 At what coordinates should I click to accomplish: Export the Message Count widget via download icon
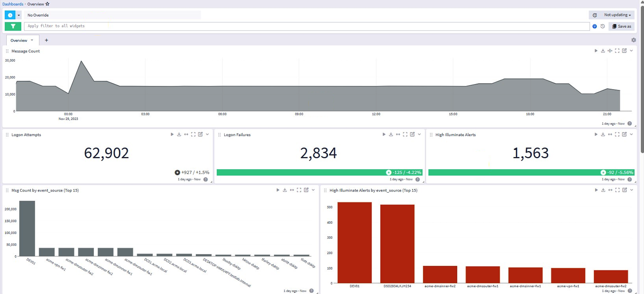[x=603, y=51]
